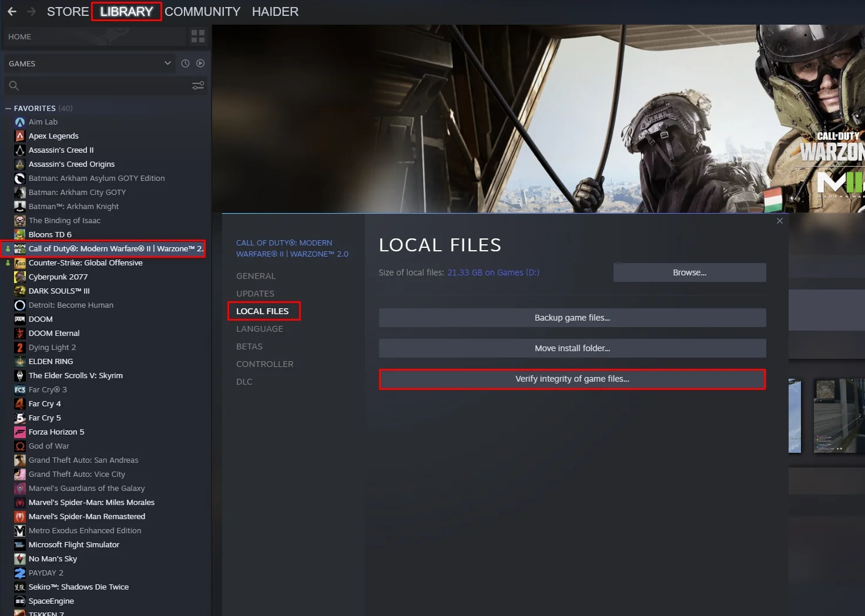Select Marvel's Spider-Man: Miles Morales
Viewport: 865px width, 616px height.
(x=92, y=503)
